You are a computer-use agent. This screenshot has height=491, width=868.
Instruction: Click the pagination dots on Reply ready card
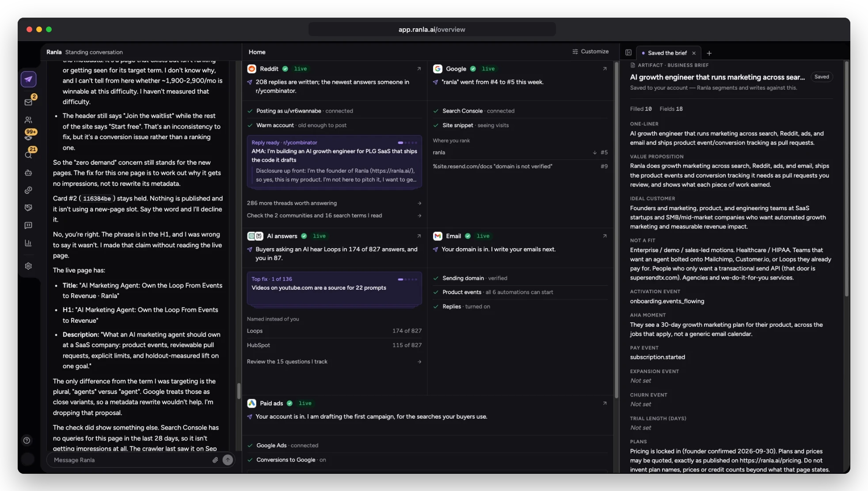pyautogui.click(x=407, y=143)
